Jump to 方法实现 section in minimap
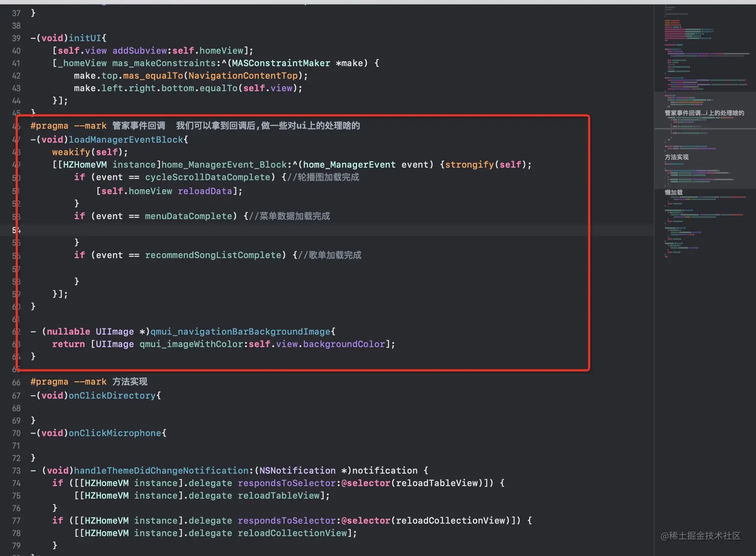The width and height of the screenshot is (756, 556). pos(676,157)
